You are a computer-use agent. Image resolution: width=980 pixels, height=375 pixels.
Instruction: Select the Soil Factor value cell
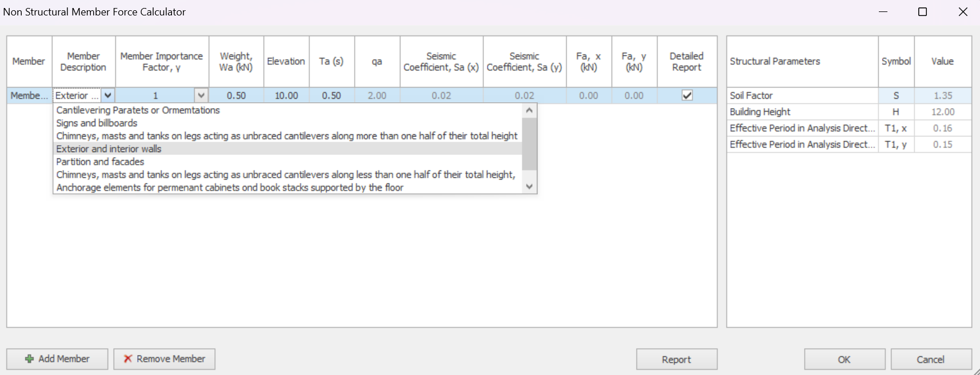[x=942, y=95]
